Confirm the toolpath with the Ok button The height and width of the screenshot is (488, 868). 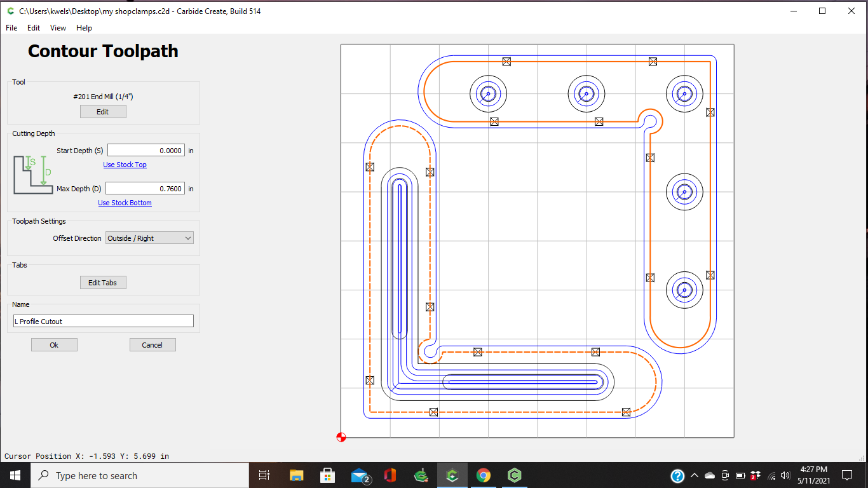pos(54,345)
